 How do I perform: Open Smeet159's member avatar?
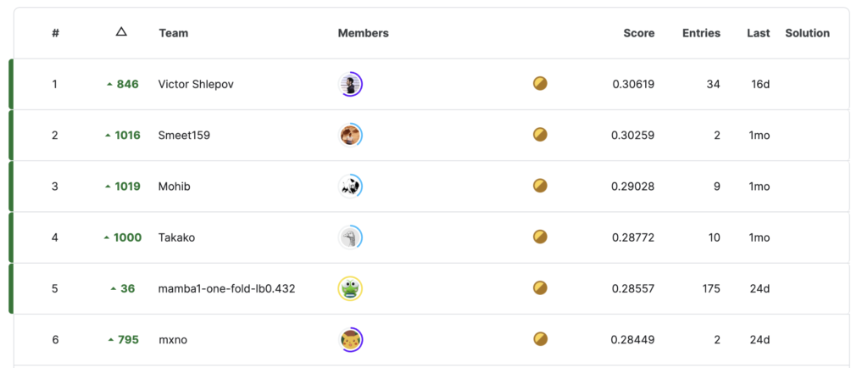(x=350, y=135)
